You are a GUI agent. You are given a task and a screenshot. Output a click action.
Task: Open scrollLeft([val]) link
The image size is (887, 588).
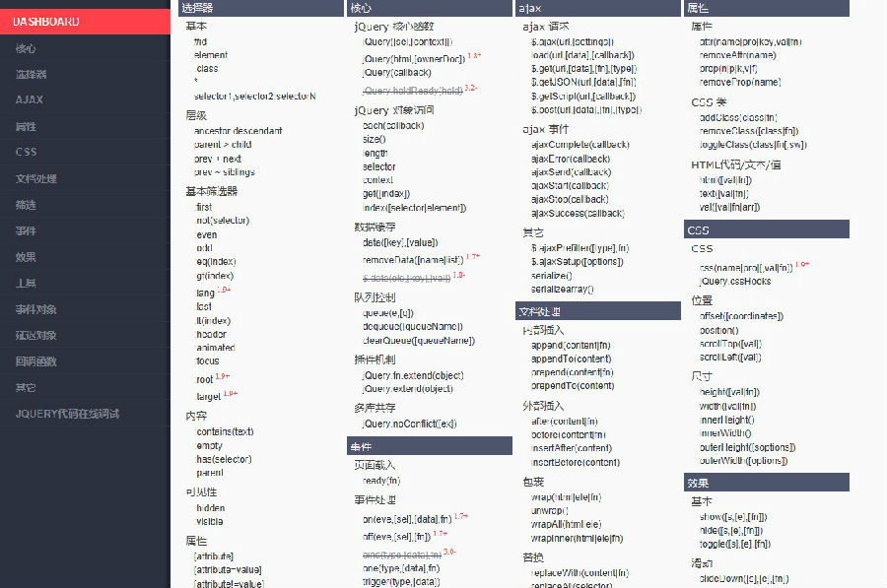730,358
